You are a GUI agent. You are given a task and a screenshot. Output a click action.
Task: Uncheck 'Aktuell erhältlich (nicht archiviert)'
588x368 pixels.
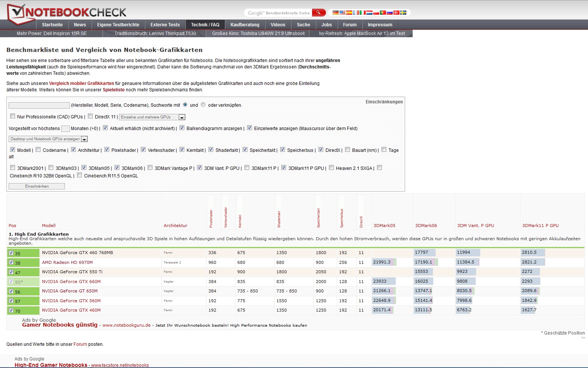pos(106,128)
